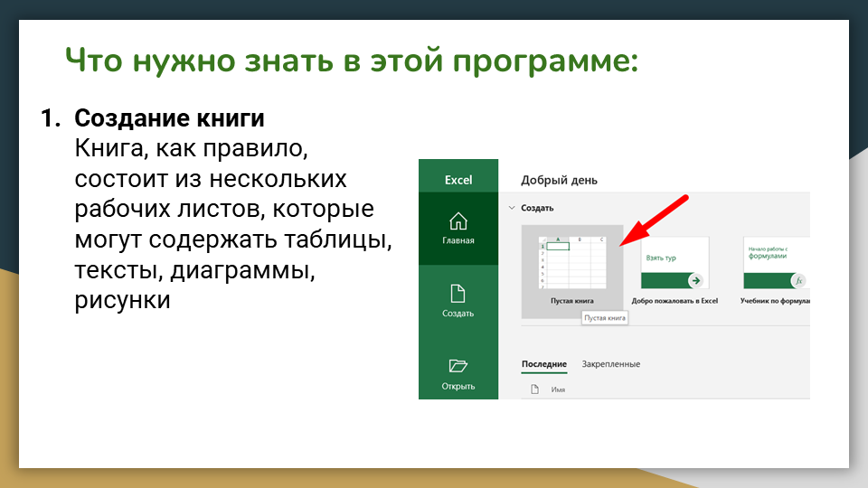The image size is (868, 488).
Task: Switch to the Закрепленные tab
Action: click(x=610, y=364)
